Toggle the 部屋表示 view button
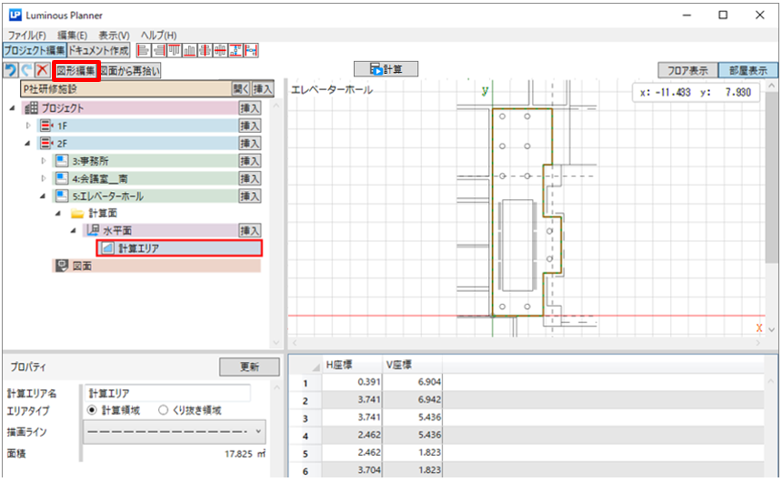This screenshot has width=784, height=482. click(x=748, y=70)
